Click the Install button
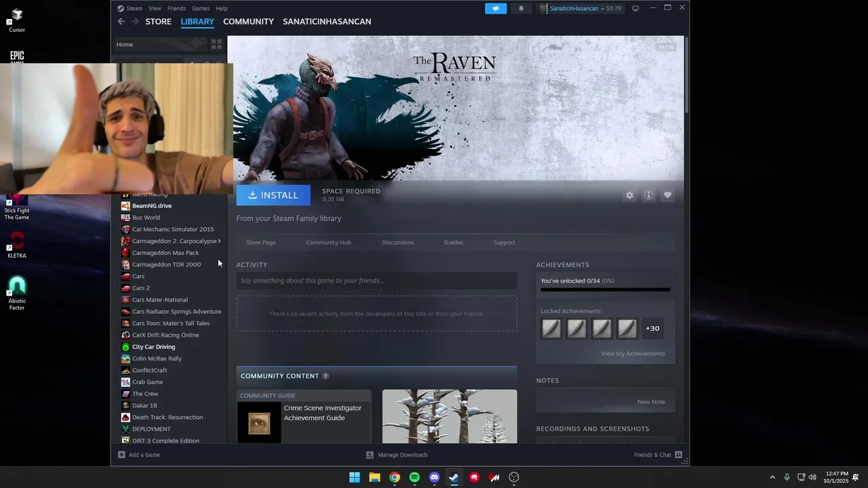 pos(273,195)
